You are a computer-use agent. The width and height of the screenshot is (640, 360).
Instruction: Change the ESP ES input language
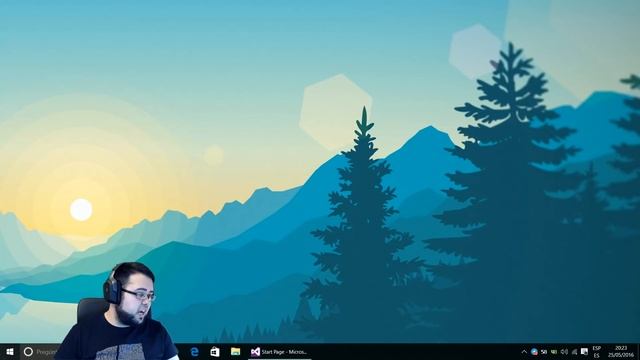tap(597, 351)
